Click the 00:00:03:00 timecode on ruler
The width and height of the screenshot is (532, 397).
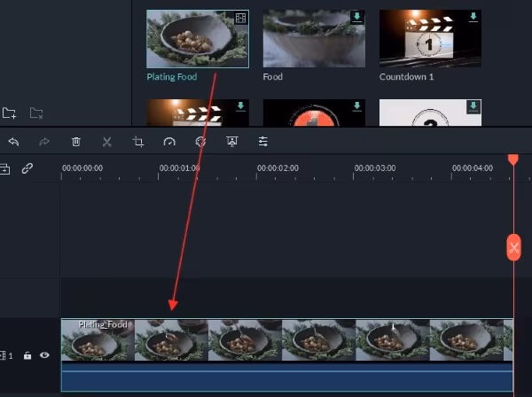click(375, 168)
